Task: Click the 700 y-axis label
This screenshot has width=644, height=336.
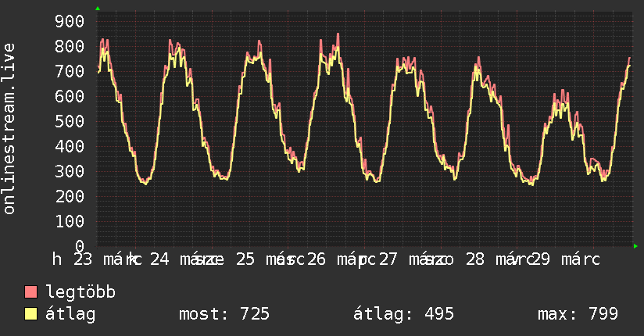Action: 69,71
